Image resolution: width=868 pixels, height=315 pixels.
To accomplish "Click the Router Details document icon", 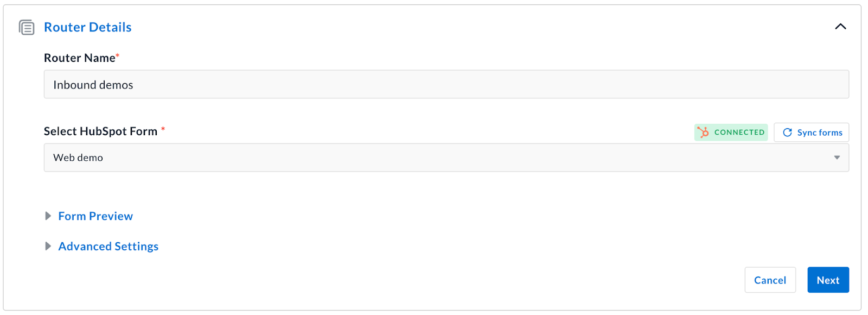I will click(27, 27).
